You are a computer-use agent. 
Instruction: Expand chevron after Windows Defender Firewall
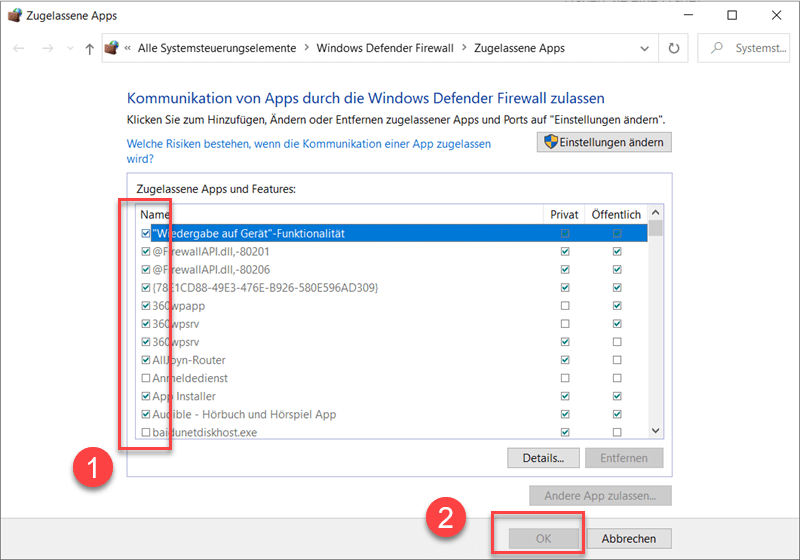coord(464,47)
